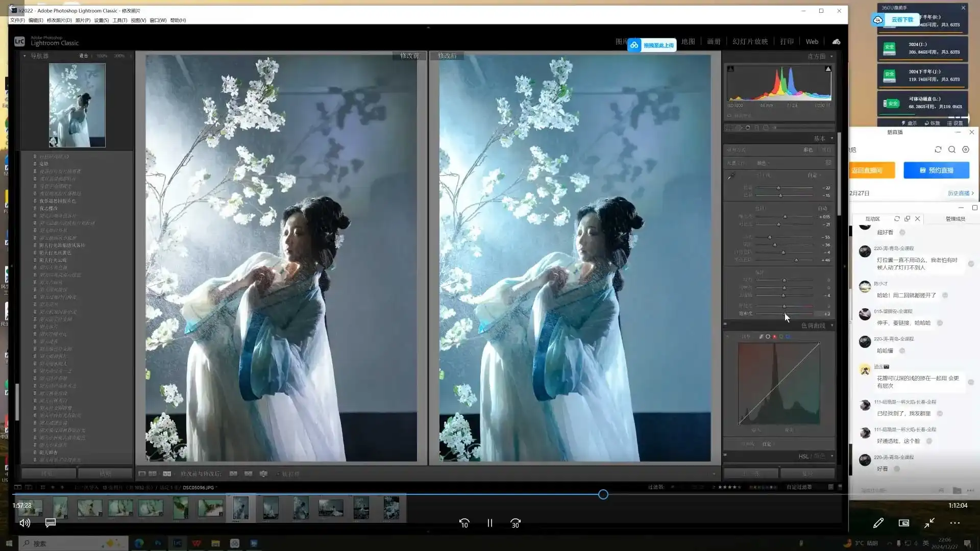Toggle the shadow clipping indicator in histogram
The width and height of the screenshot is (980, 551).
730,69
